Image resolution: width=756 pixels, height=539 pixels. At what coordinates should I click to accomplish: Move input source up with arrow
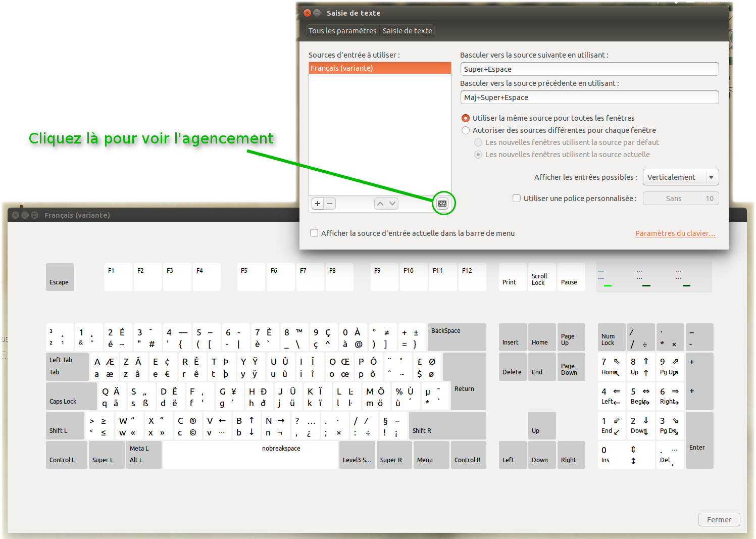380,204
